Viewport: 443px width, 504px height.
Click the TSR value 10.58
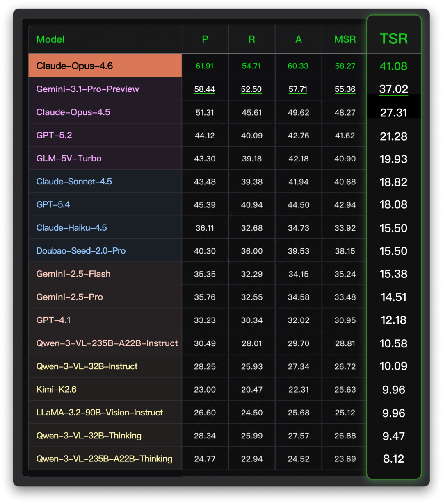[394, 343]
